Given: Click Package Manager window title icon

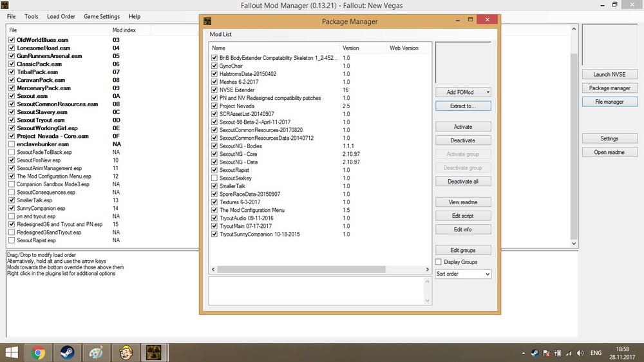Looking at the screenshot, I should [x=207, y=21].
